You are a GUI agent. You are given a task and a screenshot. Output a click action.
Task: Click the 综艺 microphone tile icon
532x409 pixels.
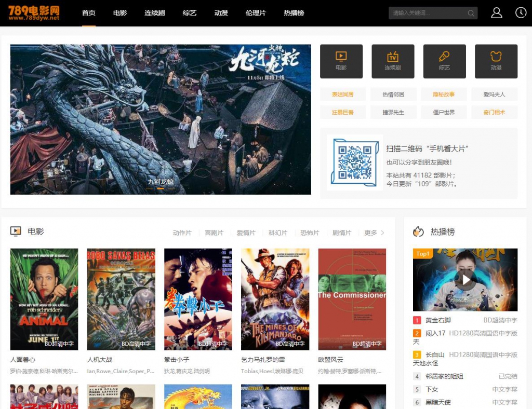(x=444, y=56)
